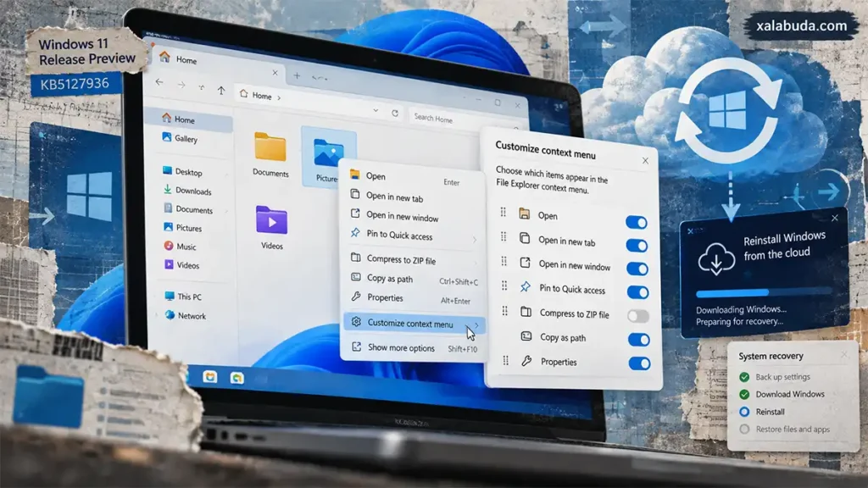Select Network in the sidebar
Screen dimensions: 868x488
186,315
